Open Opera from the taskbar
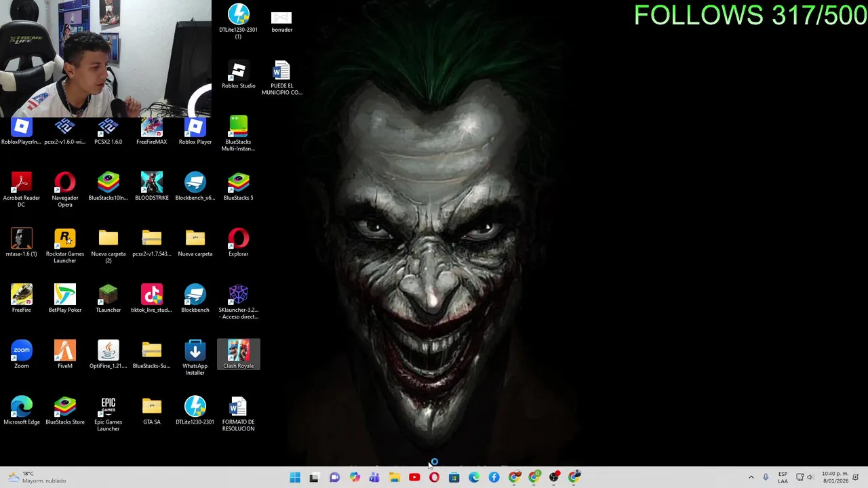This screenshot has width=868, height=488. point(434,477)
